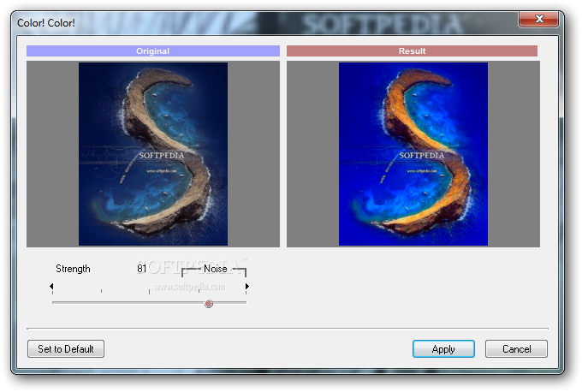Increase strength using the right arrow
582x392 pixels.
246,286
